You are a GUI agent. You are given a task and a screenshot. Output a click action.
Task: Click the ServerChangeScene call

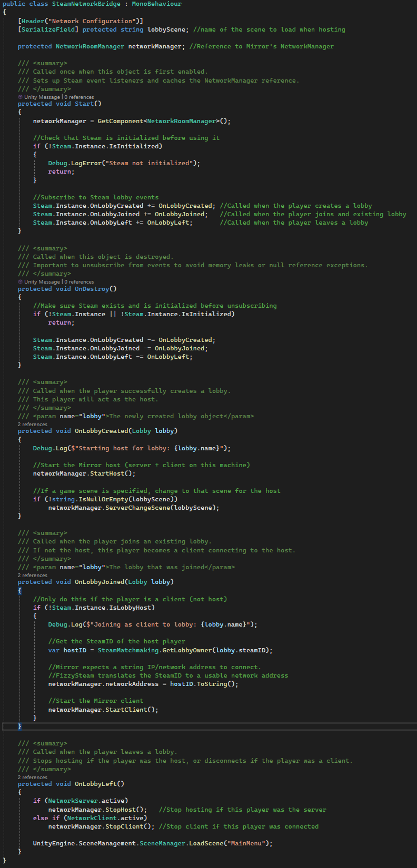coord(134,508)
